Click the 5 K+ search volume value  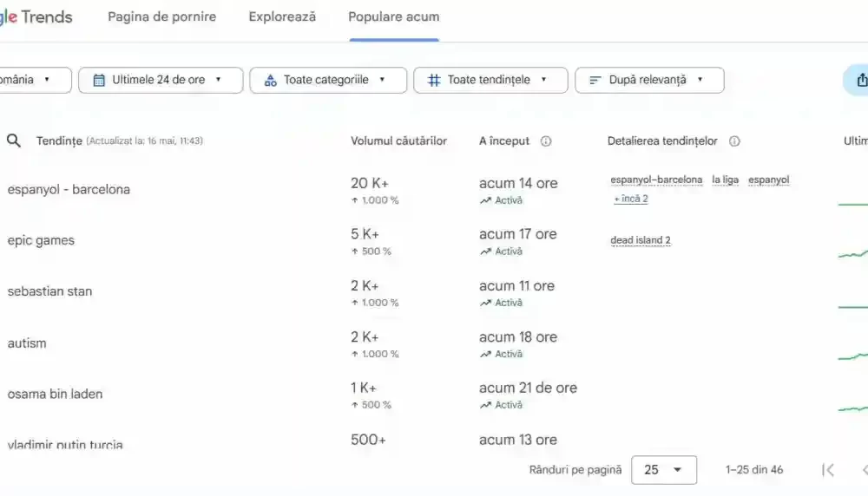pos(365,234)
